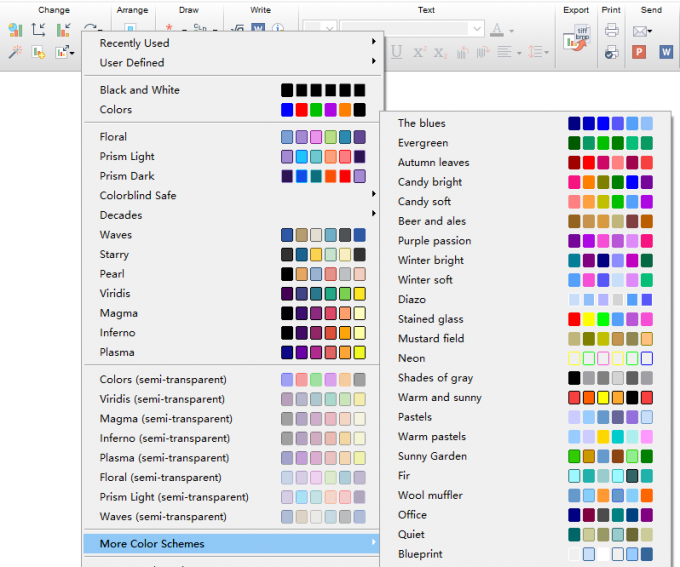
Task: Select the Black and White scheme
Action: coord(232,90)
